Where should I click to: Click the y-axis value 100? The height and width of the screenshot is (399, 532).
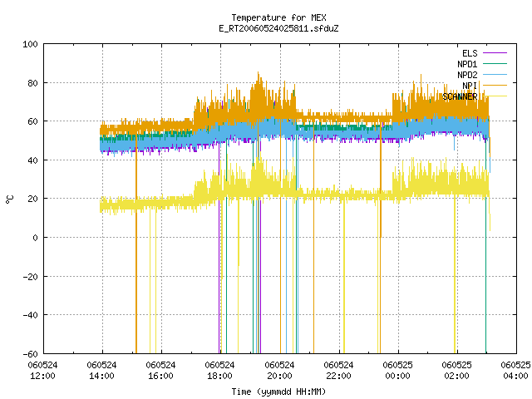[x=30, y=44]
